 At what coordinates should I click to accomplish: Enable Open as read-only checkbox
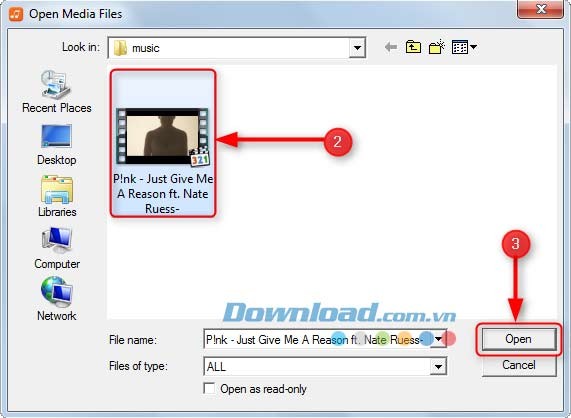(x=209, y=389)
